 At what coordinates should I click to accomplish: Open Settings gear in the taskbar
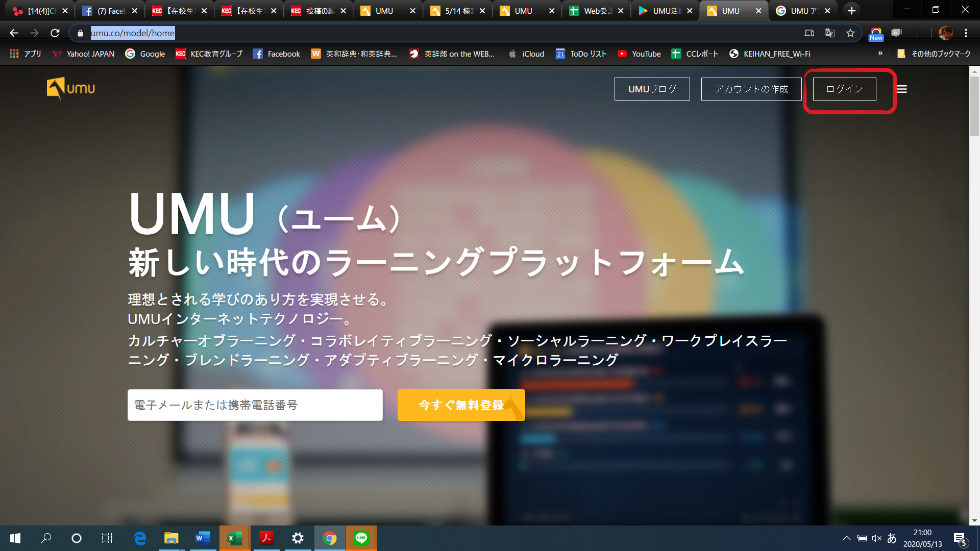click(x=298, y=538)
